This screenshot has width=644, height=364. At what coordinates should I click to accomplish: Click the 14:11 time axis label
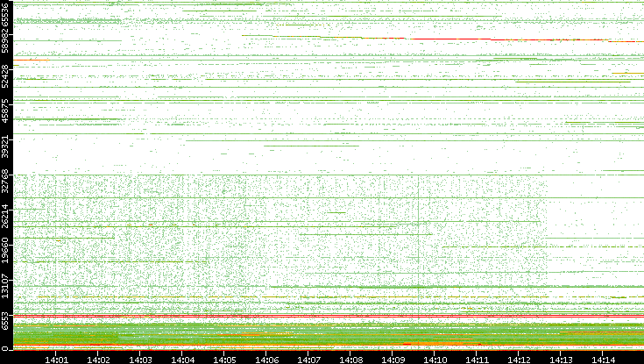477,360
